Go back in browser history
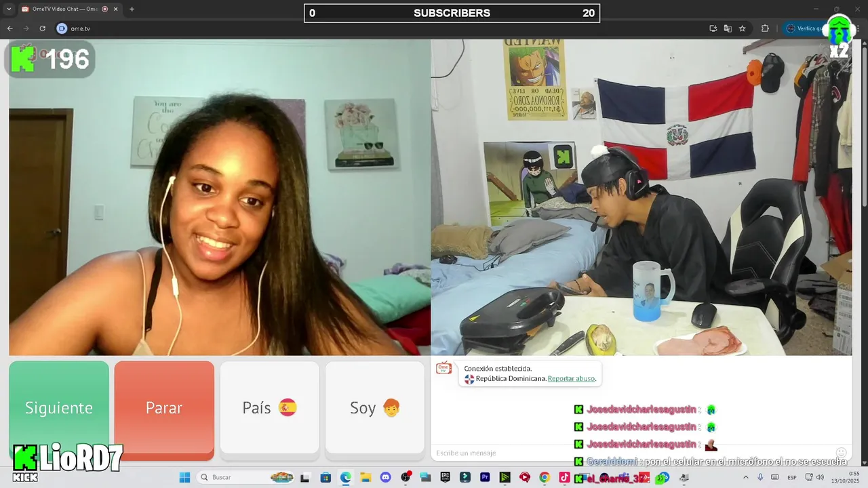The height and width of the screenshot is (488, 868). tap(9, 28)
